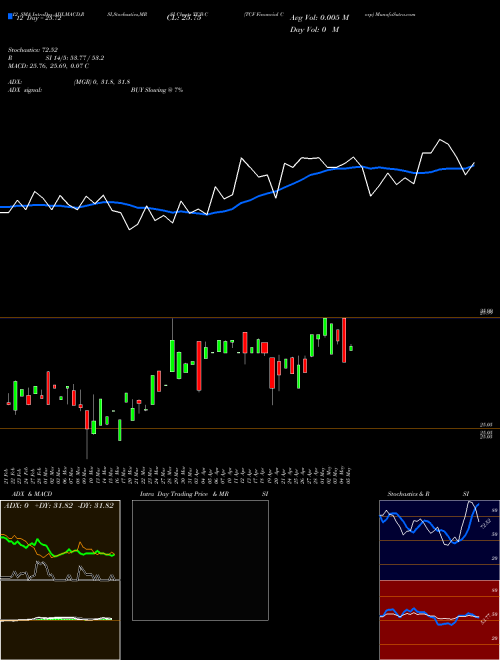
Task: Open the MACD histogram sub-panel
Action: pyautogui.click(x=60, y=620)
